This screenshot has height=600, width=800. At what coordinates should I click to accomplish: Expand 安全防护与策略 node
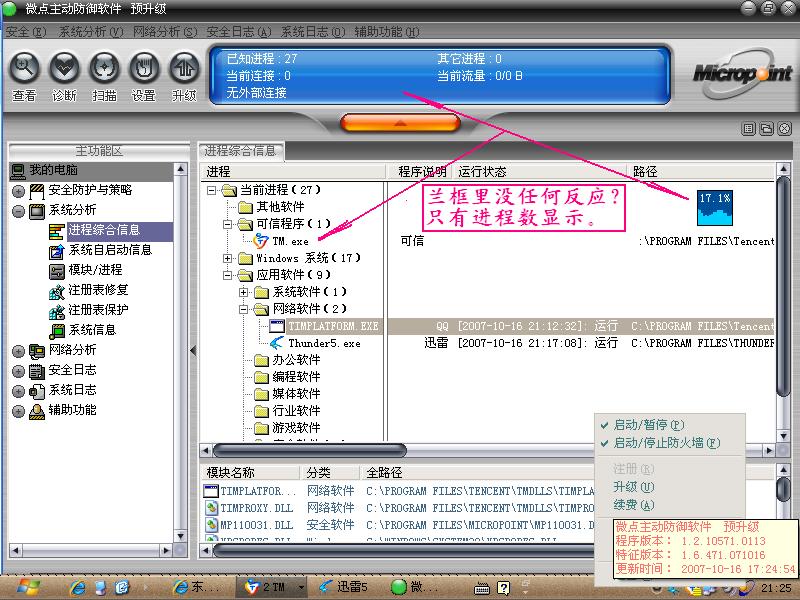pyautogui.click(x=18, y=191)
